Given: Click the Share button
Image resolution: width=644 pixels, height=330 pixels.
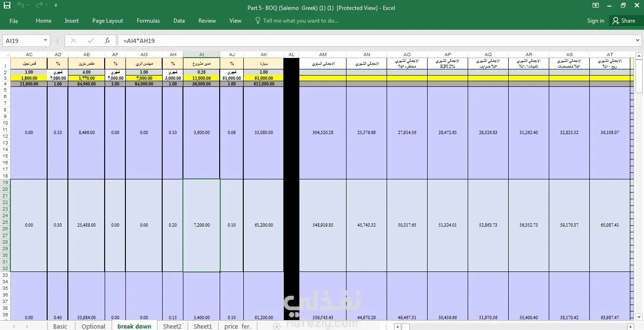Looking at the screenshot, I should pos(624,21).
